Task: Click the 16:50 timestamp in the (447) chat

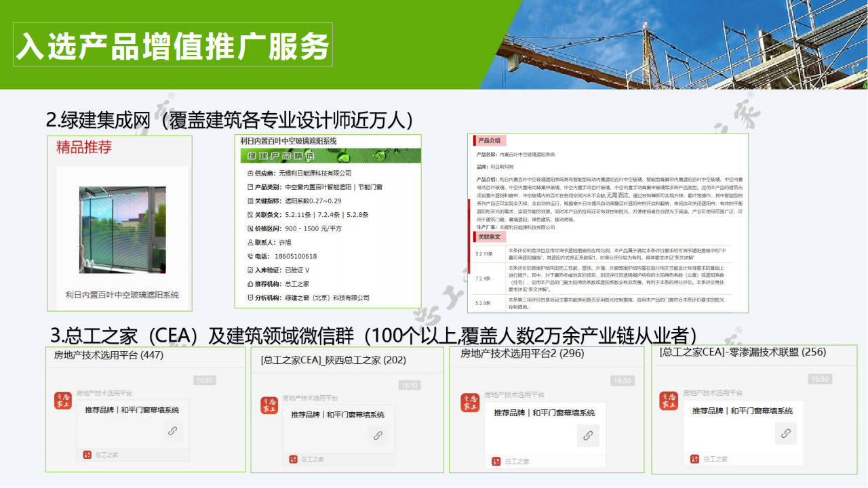Action: click(204, 380)
